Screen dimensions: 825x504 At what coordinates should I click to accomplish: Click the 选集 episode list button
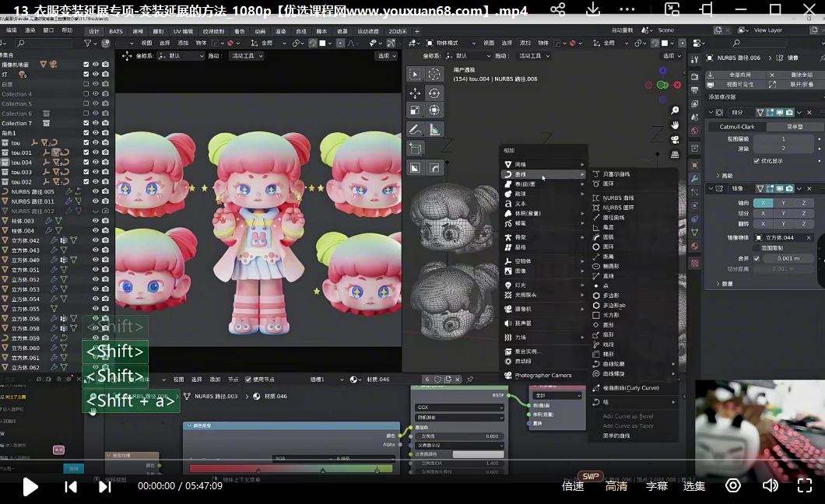point(694,486)
